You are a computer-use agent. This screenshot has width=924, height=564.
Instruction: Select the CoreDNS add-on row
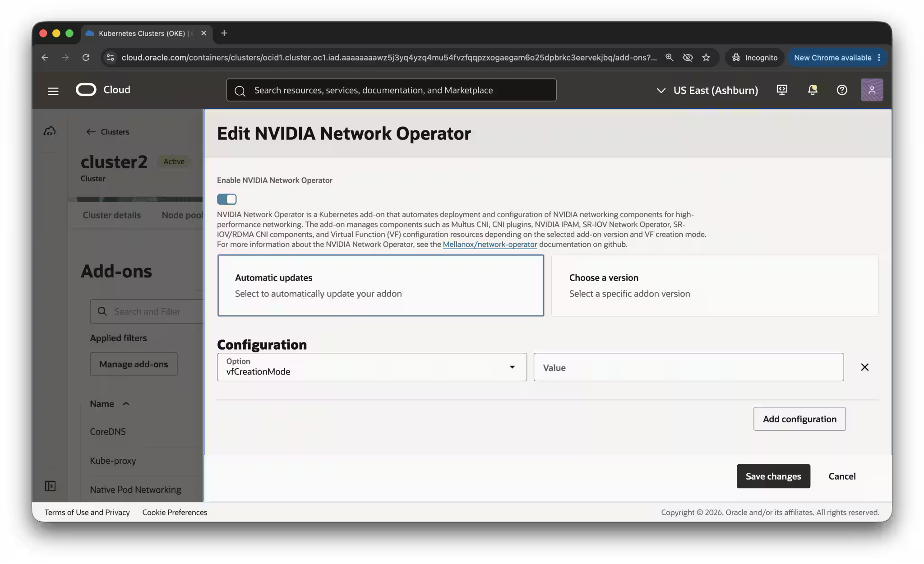[x=142, y=432]
